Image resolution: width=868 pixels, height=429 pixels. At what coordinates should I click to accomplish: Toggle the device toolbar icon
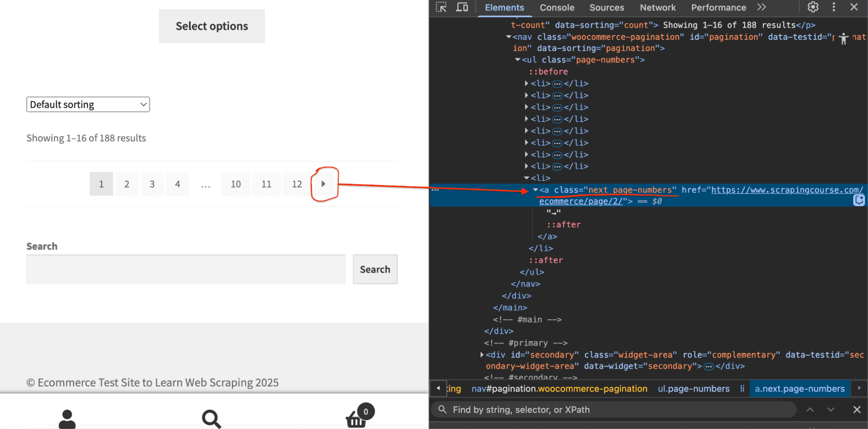point(462,7)
